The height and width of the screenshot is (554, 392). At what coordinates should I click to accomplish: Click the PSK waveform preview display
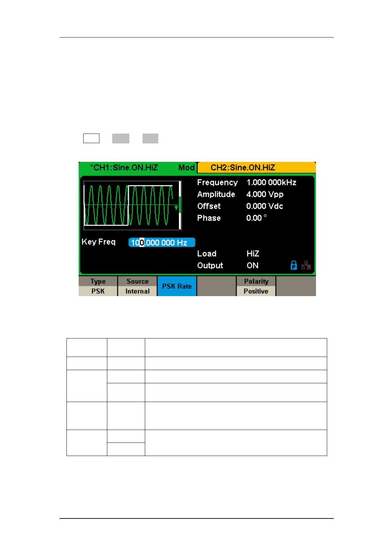click(x=132, y=205)
